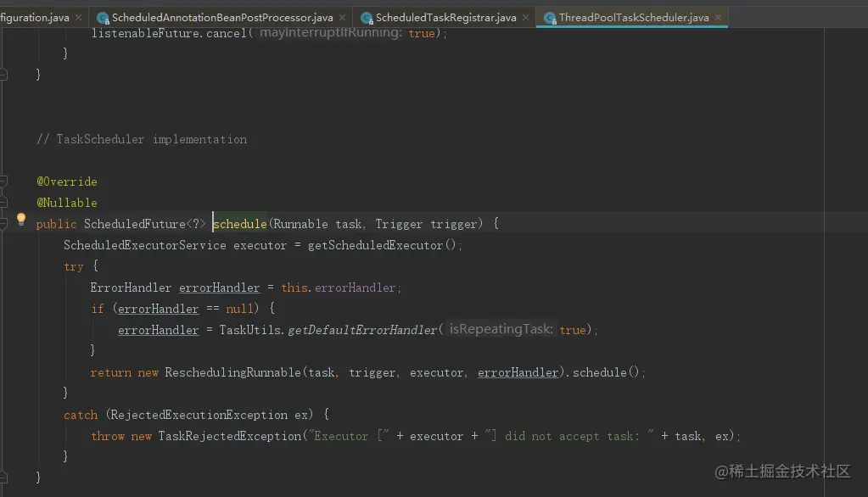This screenshot has width=868, height=497.
Task: Switch to ScheduledTaskRegistrar.java tab
Action: pos(445,18)
